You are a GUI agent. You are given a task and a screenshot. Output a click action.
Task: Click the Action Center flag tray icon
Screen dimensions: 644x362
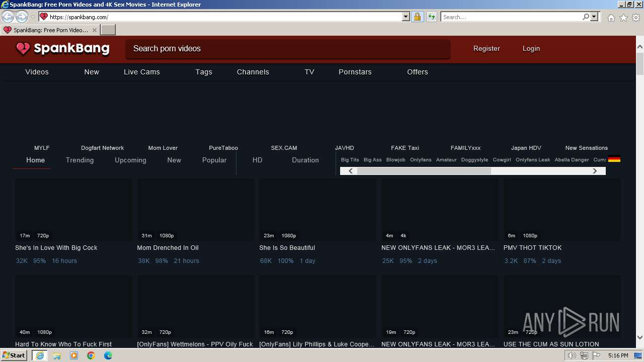pyautogui.click(x=596, y=355)
